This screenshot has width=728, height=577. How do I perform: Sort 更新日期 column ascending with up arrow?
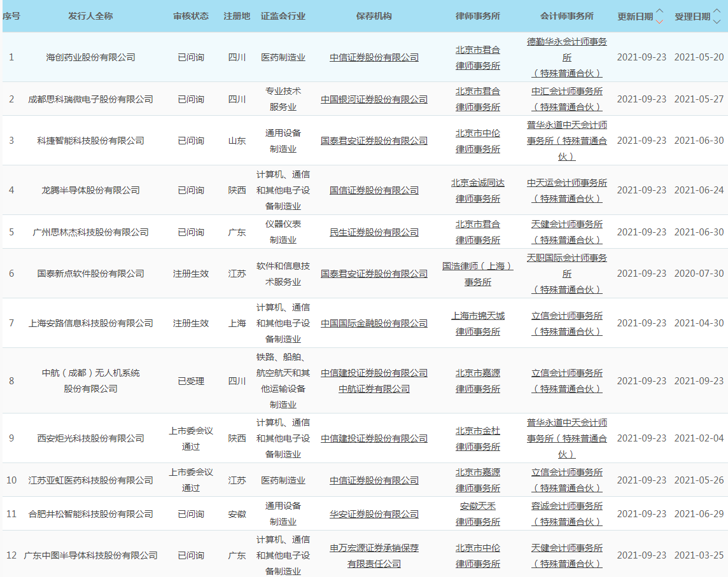659,11
